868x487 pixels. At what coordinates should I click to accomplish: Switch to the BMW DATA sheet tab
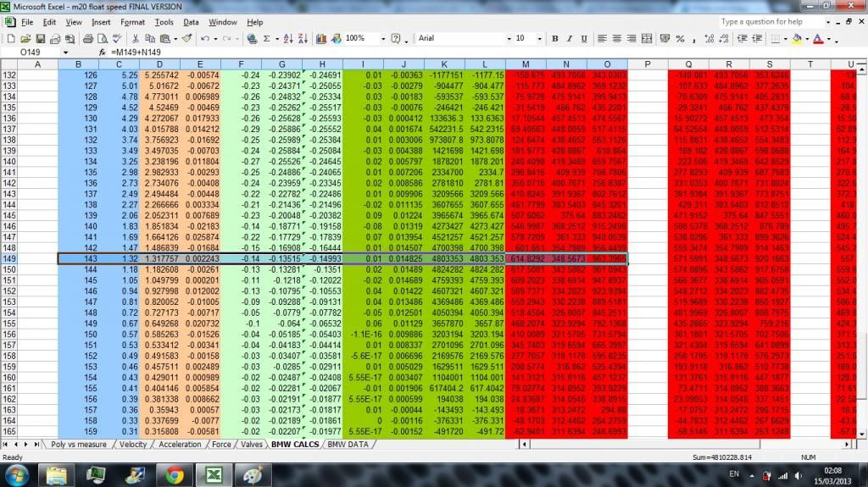click(x=349, y=445)
